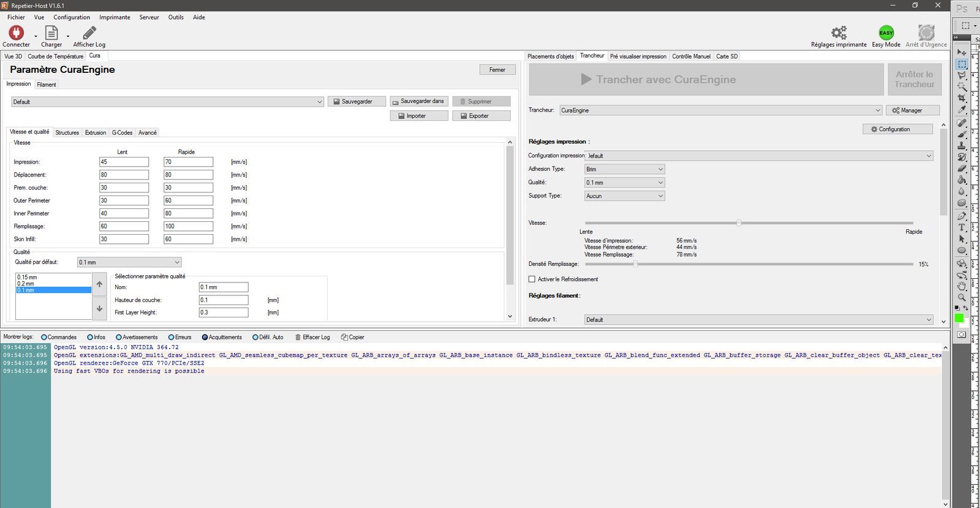Click the Impression Lent speed field
This screenshot has height=508, width=980.
coord(124,162)
